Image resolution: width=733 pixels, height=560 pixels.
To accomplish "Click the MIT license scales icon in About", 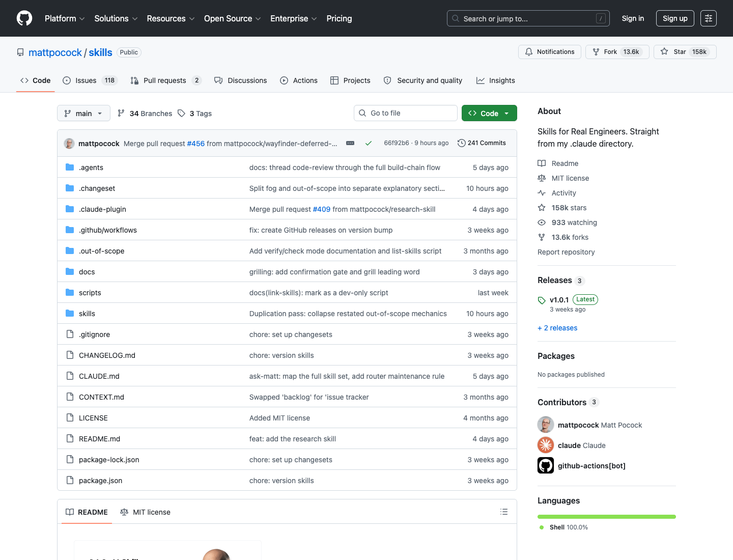I will coord(542,178).
